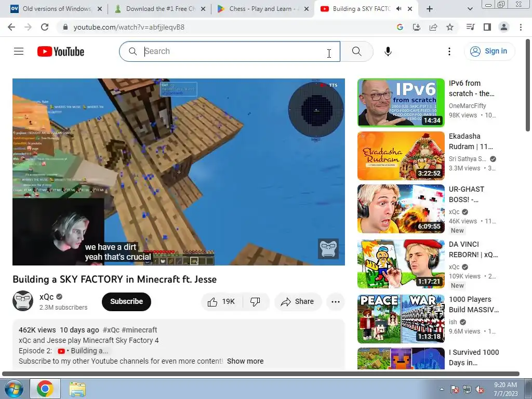
Task: Start voice search with microphone
Action: pyautogui.click(x=388, y=51)
